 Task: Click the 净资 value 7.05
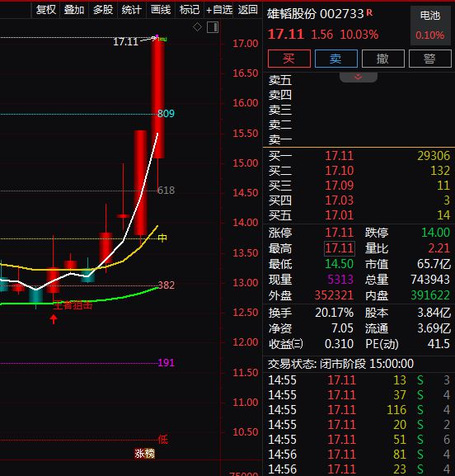[x=342, y=328]
